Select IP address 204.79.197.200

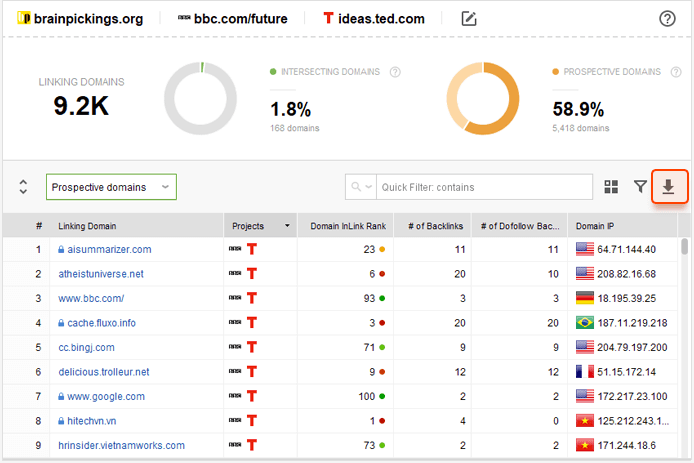tap(632, 347)
